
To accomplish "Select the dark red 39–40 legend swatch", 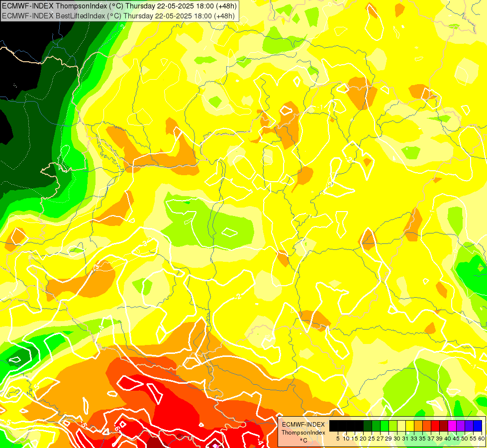I will (x=444, y=426).
